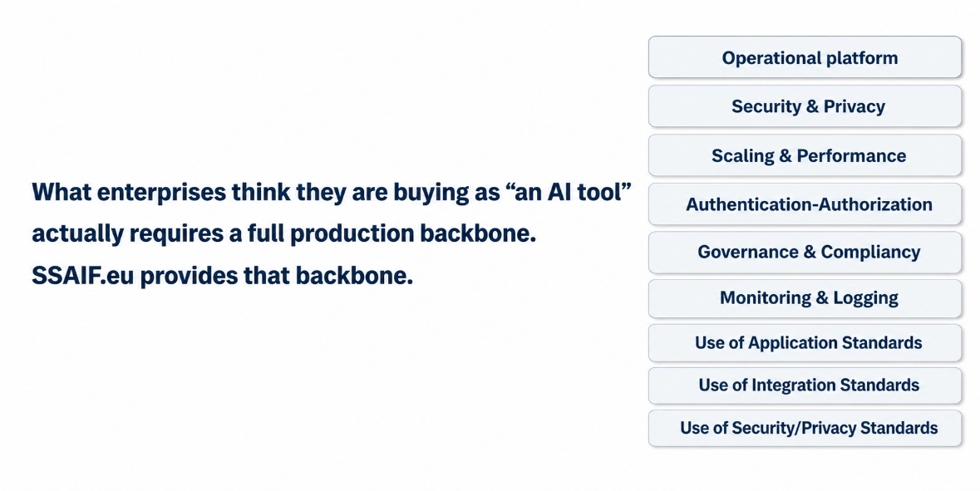This screenshot has height=491, width=980.
Task: Choose the Authentication-Authorization box
Action: pyautogui.click(x=805, y=204)
